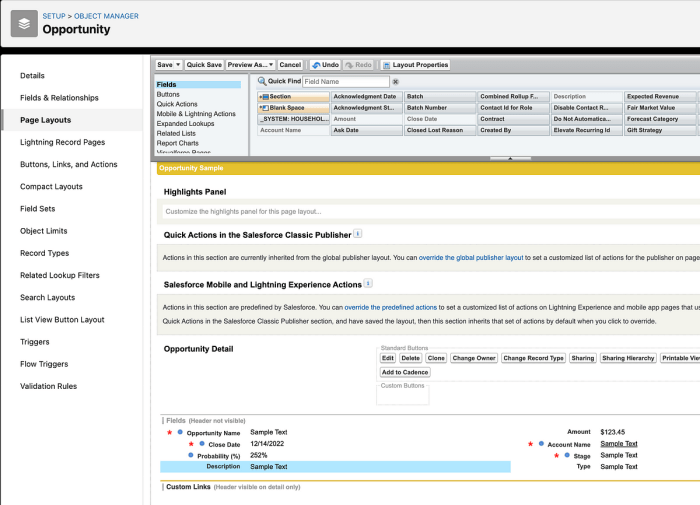Collapse the palette using the handle arrow

click(x=510, y=158)
